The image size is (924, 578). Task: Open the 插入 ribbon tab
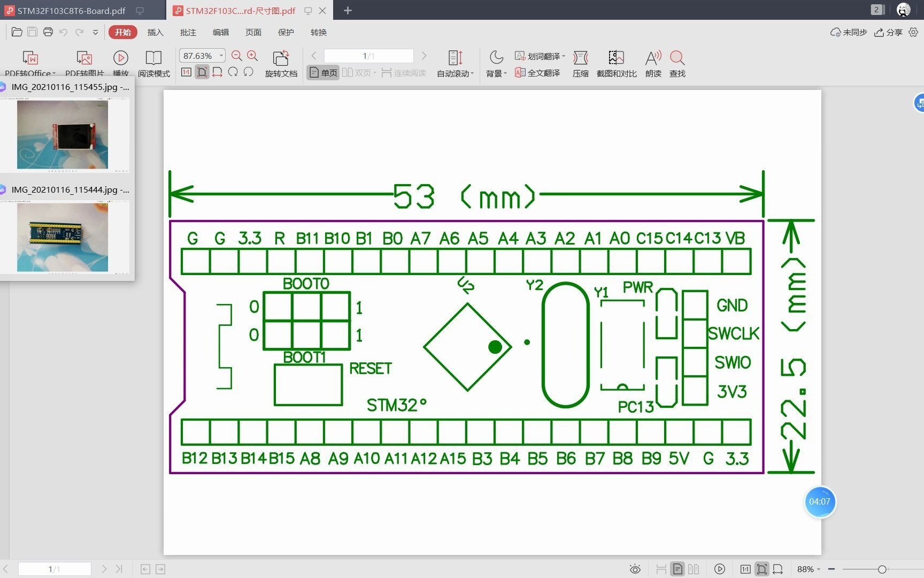155,32
